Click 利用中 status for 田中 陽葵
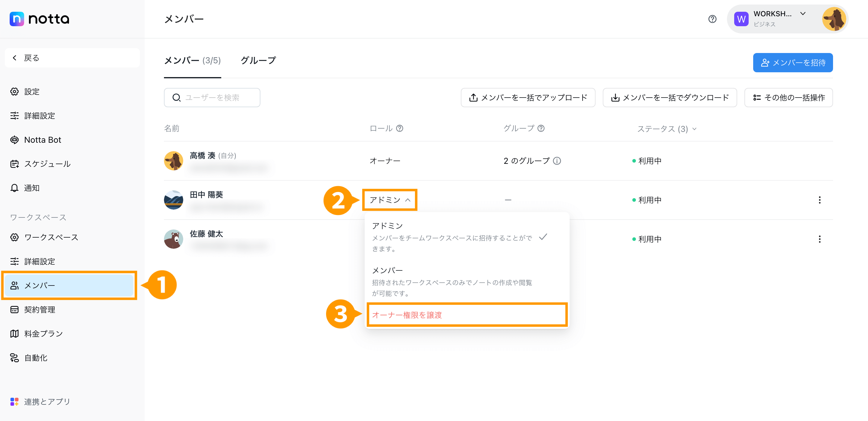 (x=647, y=200)
